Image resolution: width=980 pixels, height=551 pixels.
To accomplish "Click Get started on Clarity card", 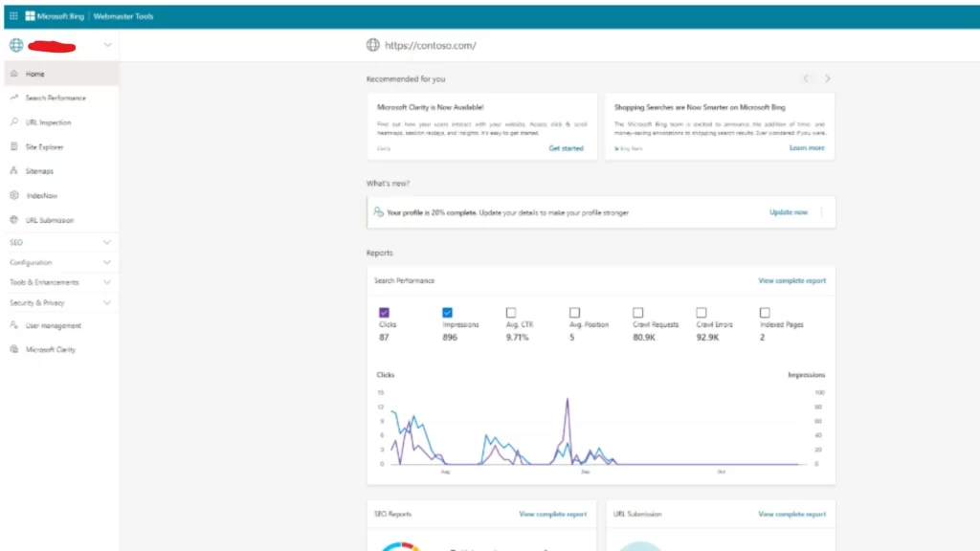I will pyautogui.click(x=567, y=148).
